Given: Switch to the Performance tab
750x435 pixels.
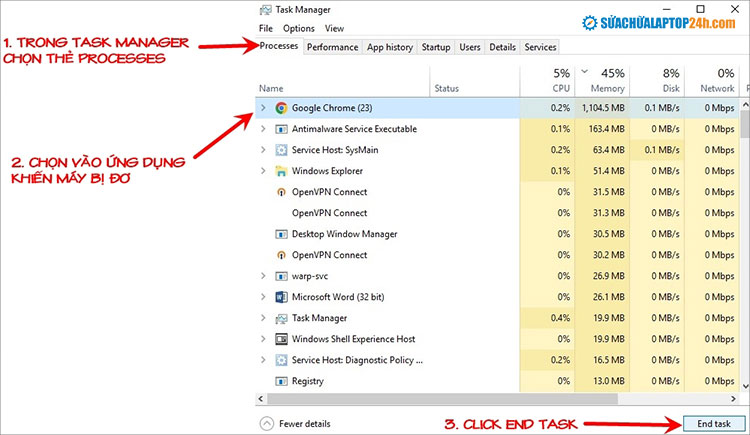Looking at the screenshot, I should (x=332, y=47).
